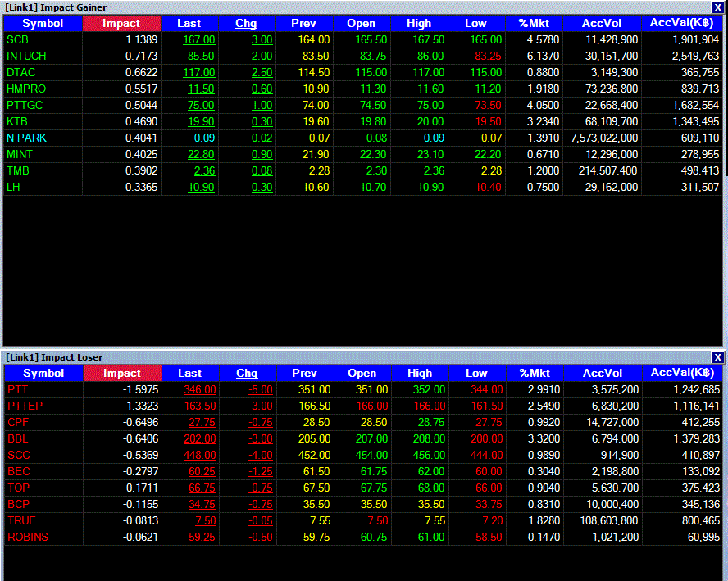The image size is (728, 581).
Task: Click N-PARK last price 0.09
Action: click(x=205, y=138)
